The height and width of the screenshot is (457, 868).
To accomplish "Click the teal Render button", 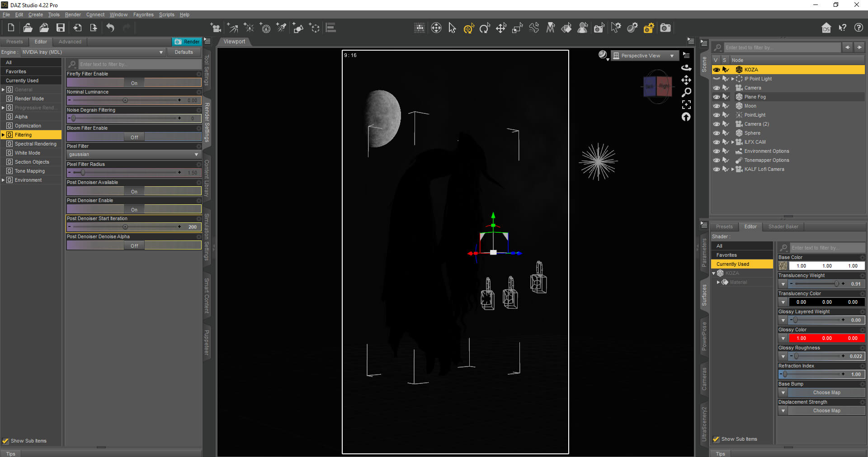I will click(x=187, y=42).
